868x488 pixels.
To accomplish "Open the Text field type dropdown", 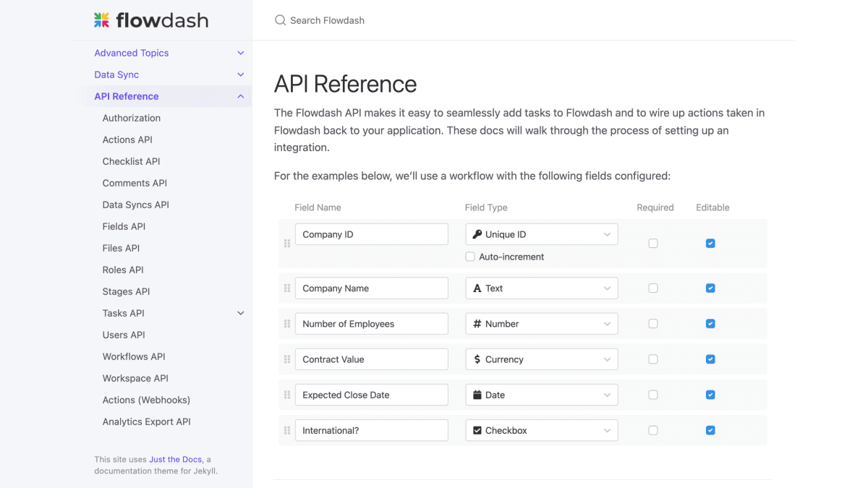I will tap(542, 288).
